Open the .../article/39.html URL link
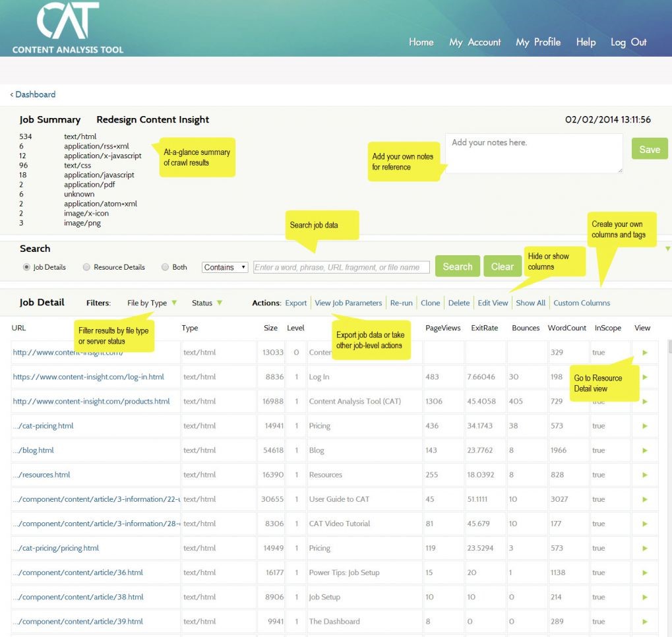This screenshot has width=672, height=637. 78,621
